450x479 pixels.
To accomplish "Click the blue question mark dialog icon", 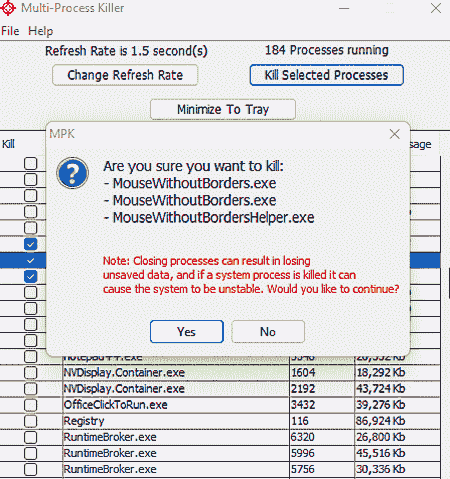I will [72, 173].
